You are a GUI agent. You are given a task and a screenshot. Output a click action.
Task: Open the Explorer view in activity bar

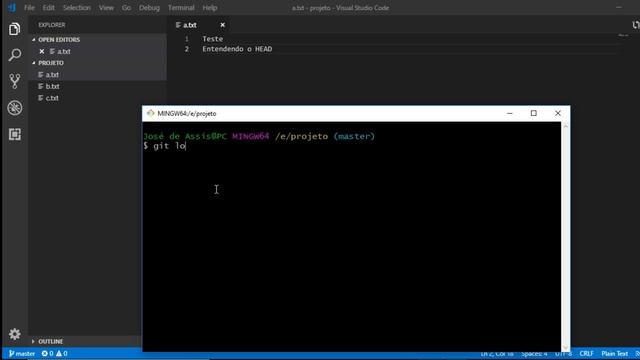[15, 29]
